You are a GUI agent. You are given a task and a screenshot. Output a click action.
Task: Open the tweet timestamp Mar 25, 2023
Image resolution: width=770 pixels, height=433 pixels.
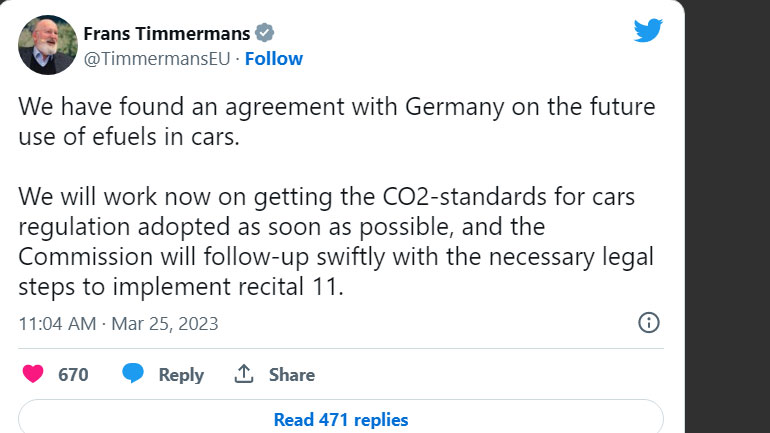point(163,324)
